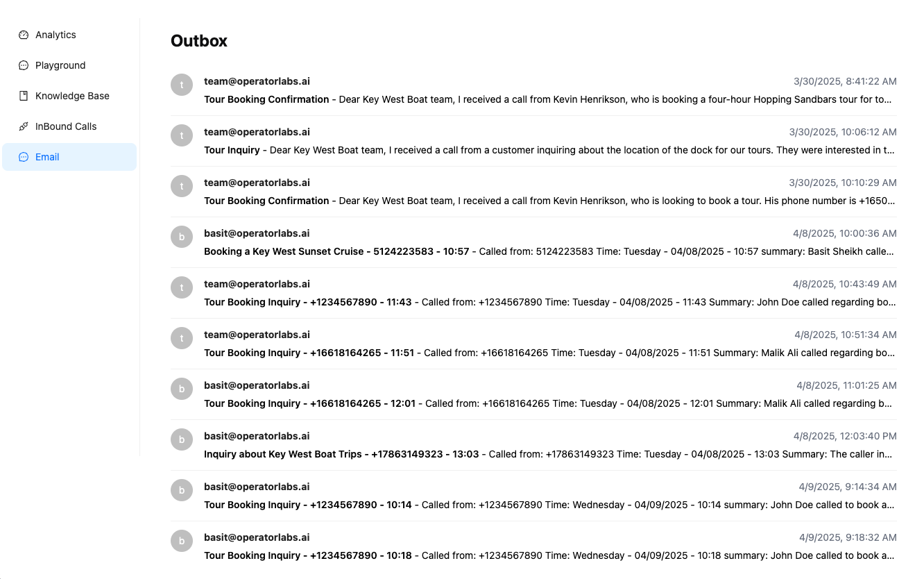Navigate to the Knowledge Base page
Screen dimensions: 924x579
click(72, 95)
